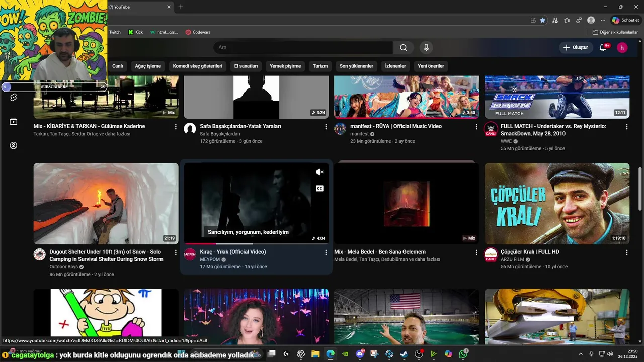Open the SmackDown Undertaker match thumbnail
Screen dimensions: 644x362
557,97
